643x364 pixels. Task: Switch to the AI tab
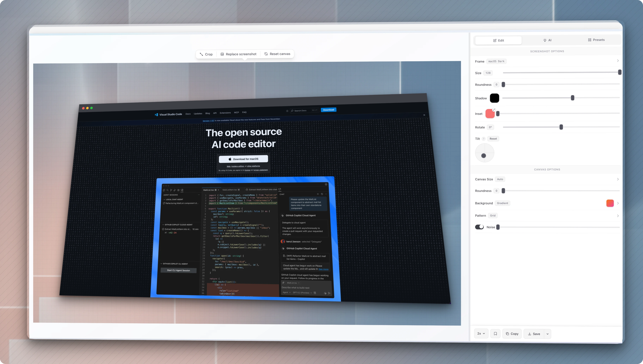click(547, 40)
